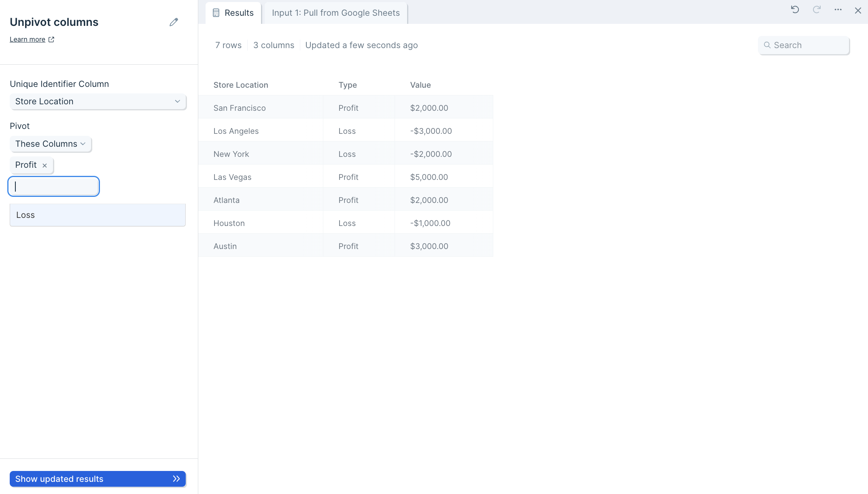Image resolution: width=868 pixels, height=494 pixels.
Task: Switch to Input 1: Pull from Google Sheets tab
Action: pos(335,13)
